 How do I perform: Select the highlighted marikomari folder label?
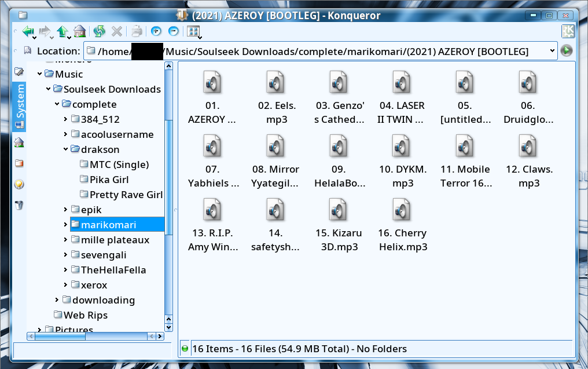point(108,225)
